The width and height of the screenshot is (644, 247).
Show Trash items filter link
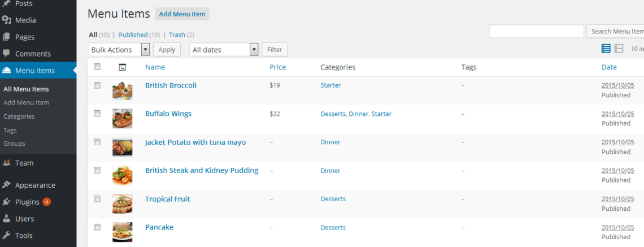coord(177,35)
